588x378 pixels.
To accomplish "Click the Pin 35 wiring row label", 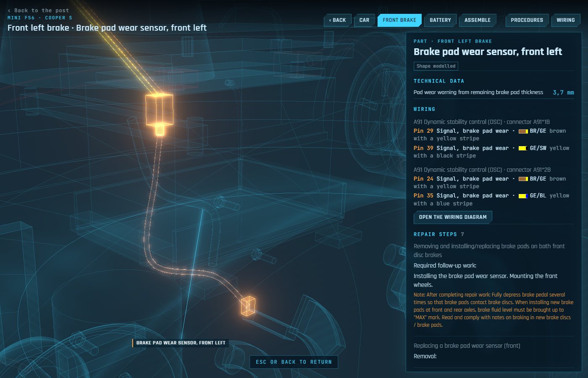I will click(423, 196).
